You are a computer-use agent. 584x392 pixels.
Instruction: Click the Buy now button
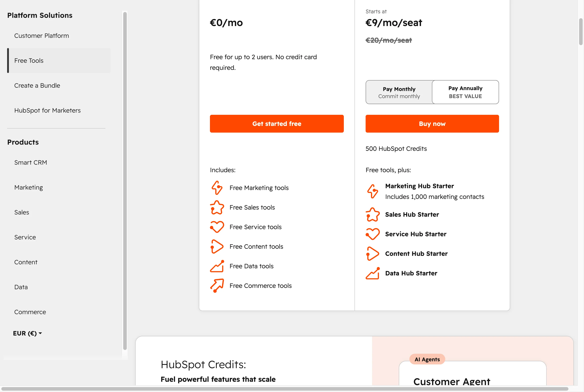(432, 124)
